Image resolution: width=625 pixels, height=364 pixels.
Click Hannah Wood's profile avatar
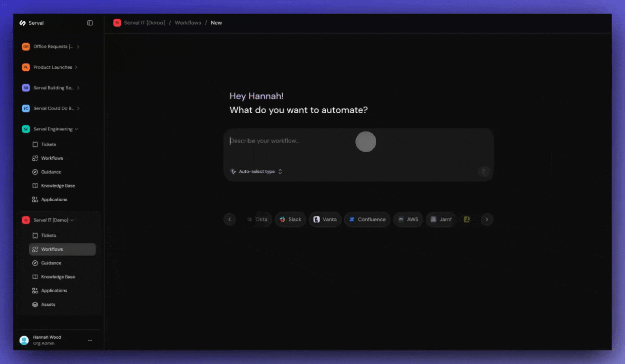(24, 340)
